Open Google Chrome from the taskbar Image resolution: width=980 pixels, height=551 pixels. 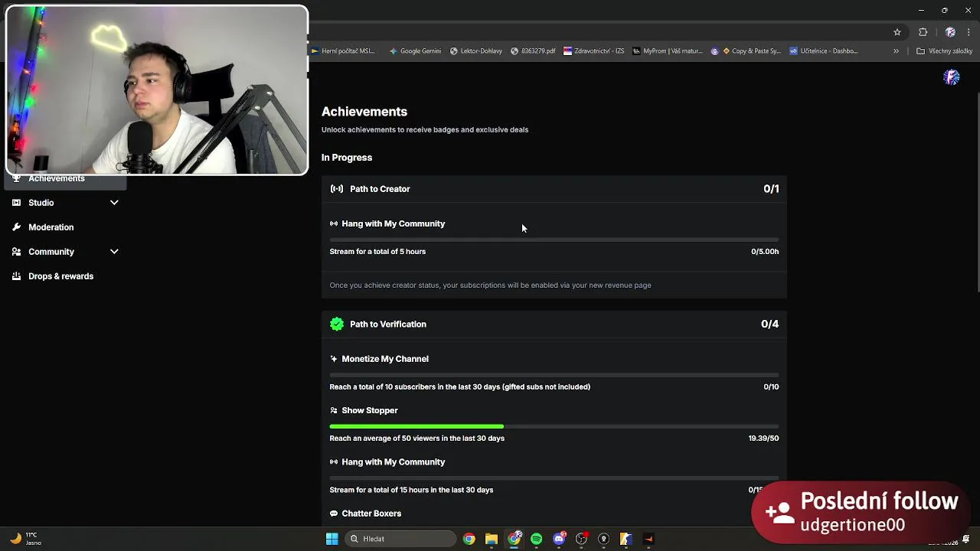click(469, 539)
